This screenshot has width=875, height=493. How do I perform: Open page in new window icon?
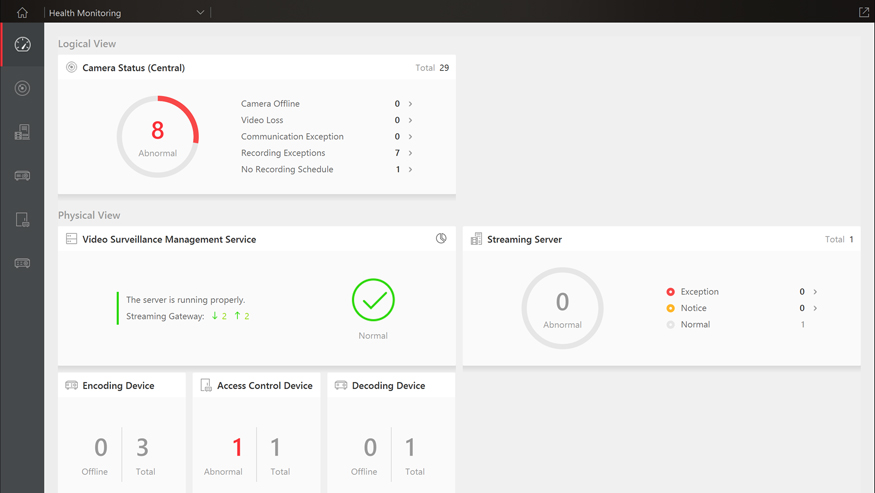[x=863, y=12]
